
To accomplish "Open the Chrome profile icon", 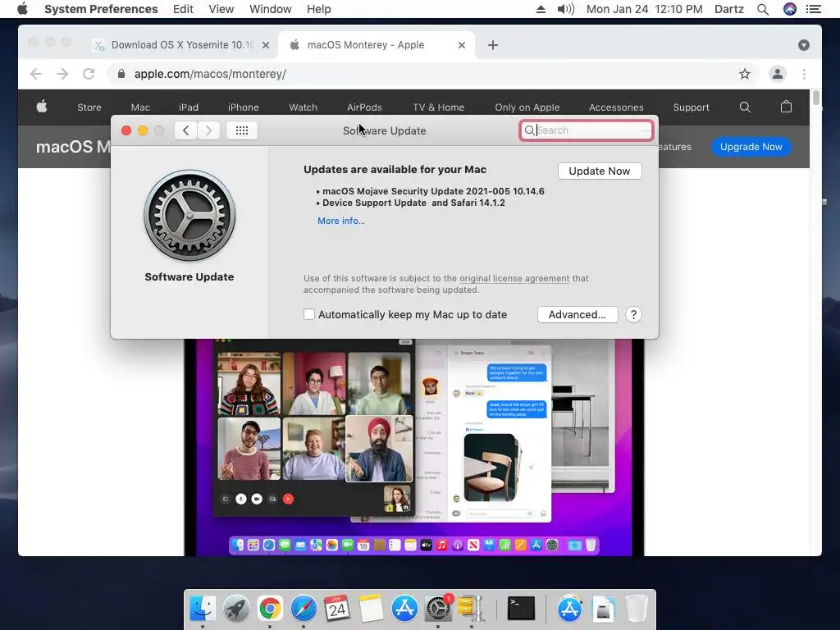I will [x=778, y=74].
